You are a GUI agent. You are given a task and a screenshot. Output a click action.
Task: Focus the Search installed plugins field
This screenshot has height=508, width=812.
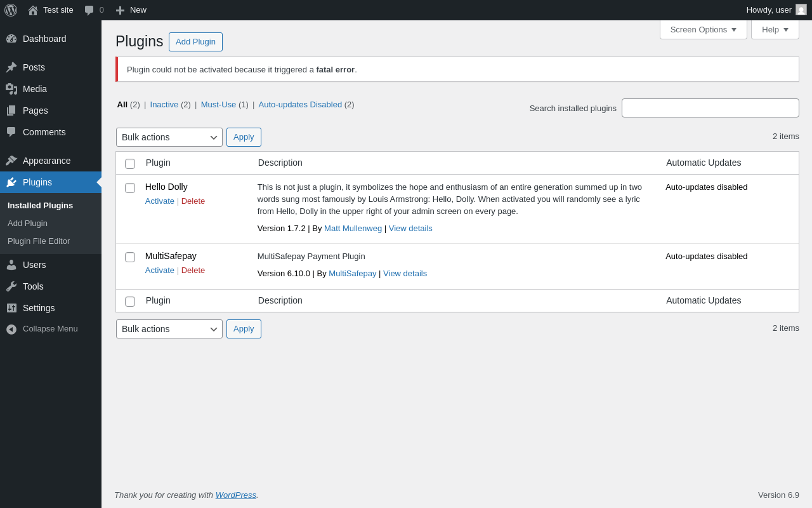coord(710,108)
